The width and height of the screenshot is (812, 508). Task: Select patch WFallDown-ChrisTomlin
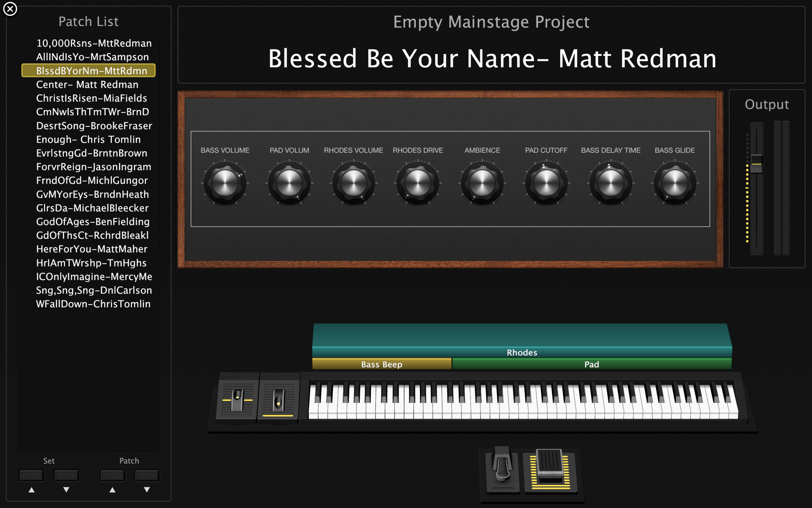(x=89, y=304)
